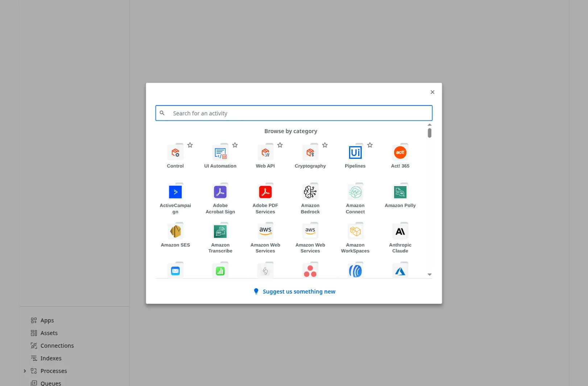Viewport: 588px width, 386px height.
Task: Click the search magnifier icon
Action: tap(162, 113)
